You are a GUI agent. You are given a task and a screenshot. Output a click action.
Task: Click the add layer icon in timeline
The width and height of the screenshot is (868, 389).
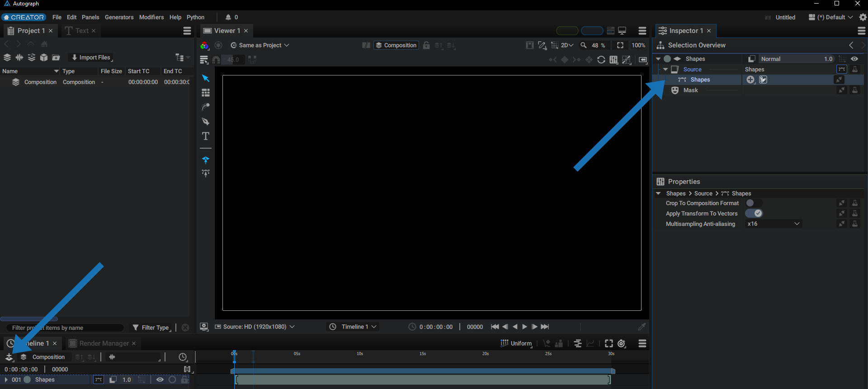pos(9,357)
